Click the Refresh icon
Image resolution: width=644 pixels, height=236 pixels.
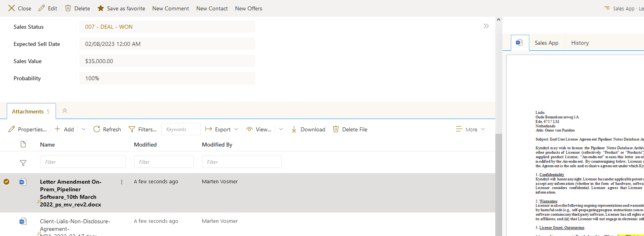click(x=97, y=129)
